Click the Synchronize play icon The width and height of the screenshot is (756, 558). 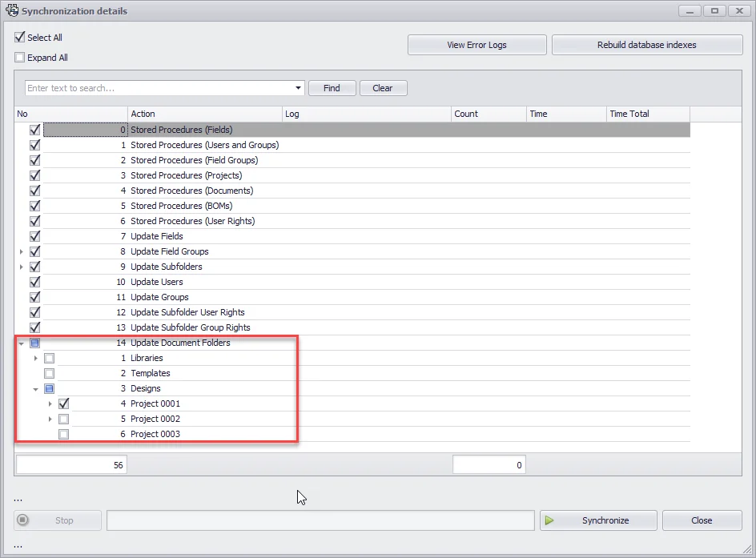point(549,520)
